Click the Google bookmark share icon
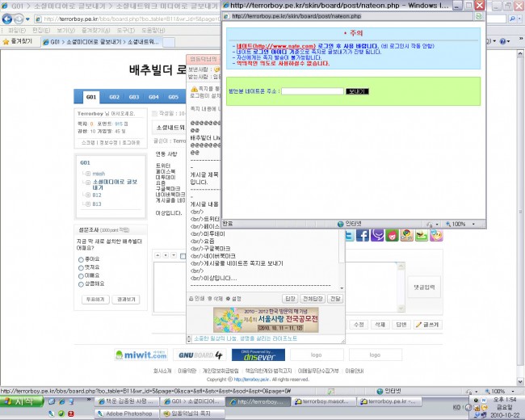 point(406,235)
